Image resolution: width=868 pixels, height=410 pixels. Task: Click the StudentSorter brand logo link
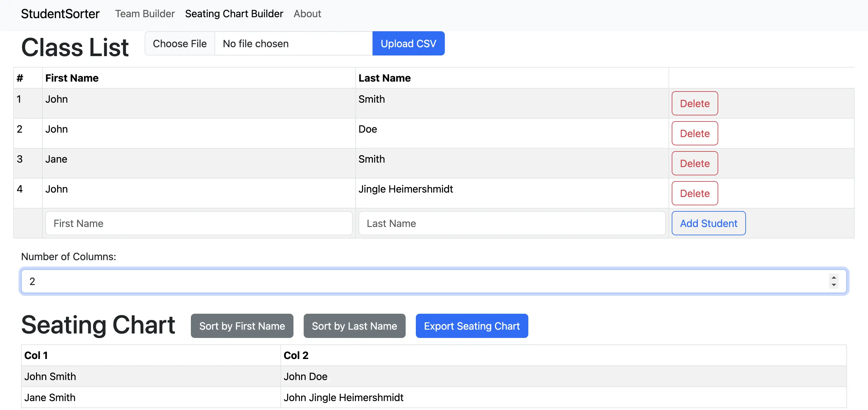60,14
